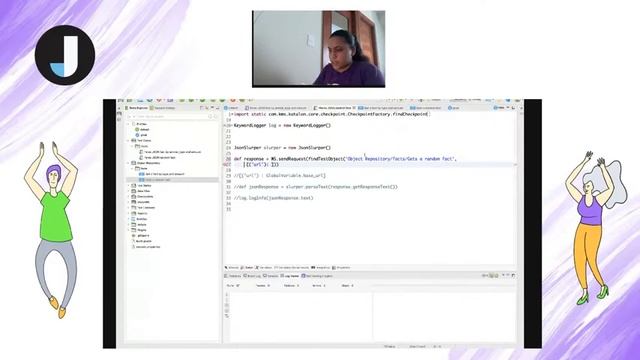
Task: Click the Failures counter in Log Viewer
Action: tap(291, 286)
